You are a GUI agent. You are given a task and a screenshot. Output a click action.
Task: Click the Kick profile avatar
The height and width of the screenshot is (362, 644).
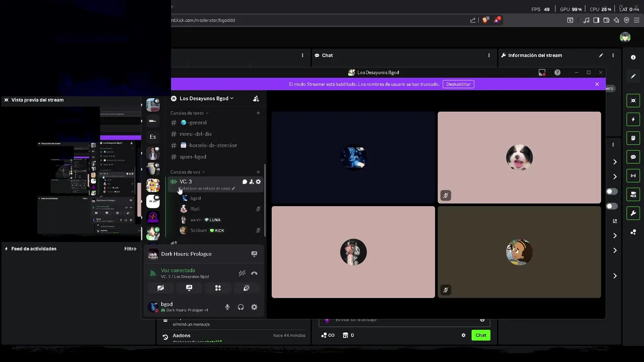pyautogui.click(x=625, y=37)
